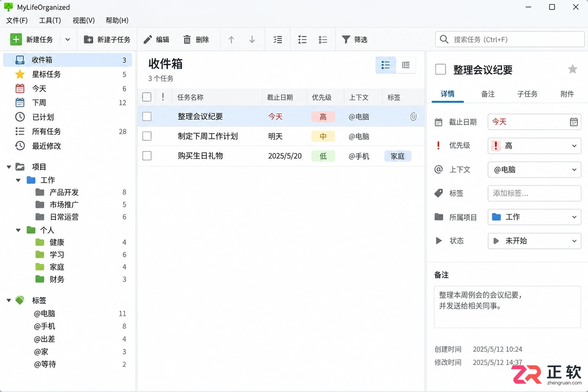Click the 添加标签 input field

click(535, 193)
